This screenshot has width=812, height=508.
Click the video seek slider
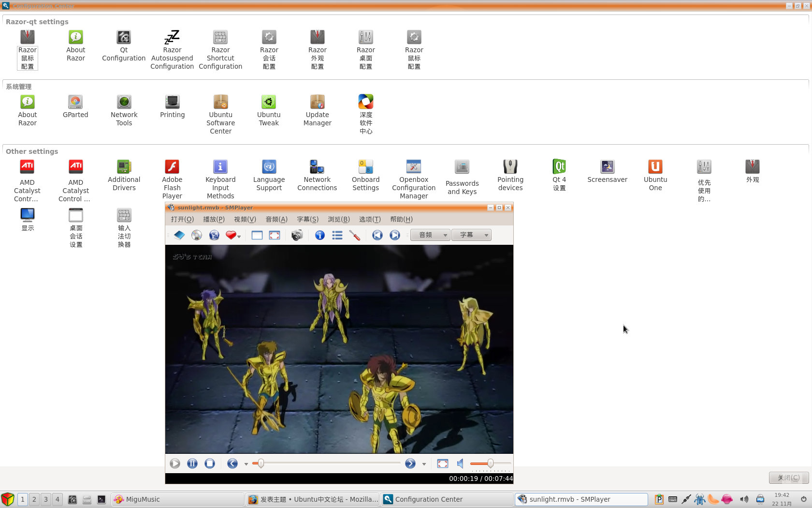327,463
